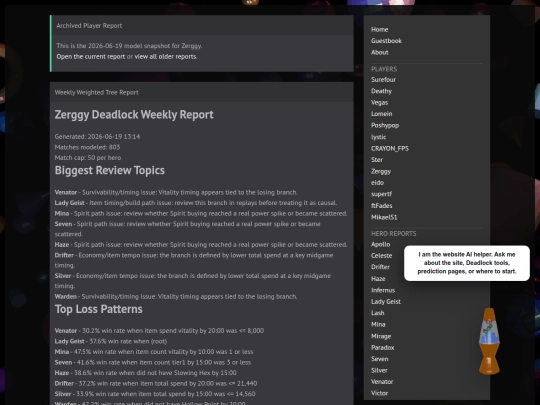The height and width of the screenshot is (405, 540).
Task: Select player CRAYON_FPS
Action: (x=390, y=148)
